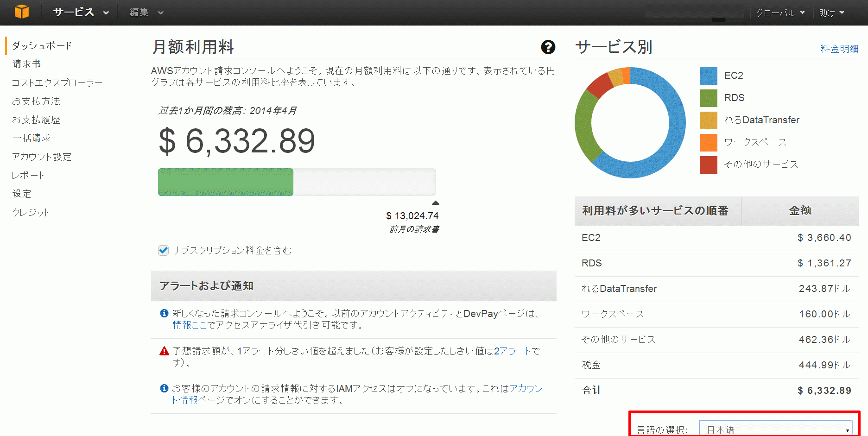Click the AWS cube logo icon
868x436 pixels.
pyautogui.click(x=21, y=12)
